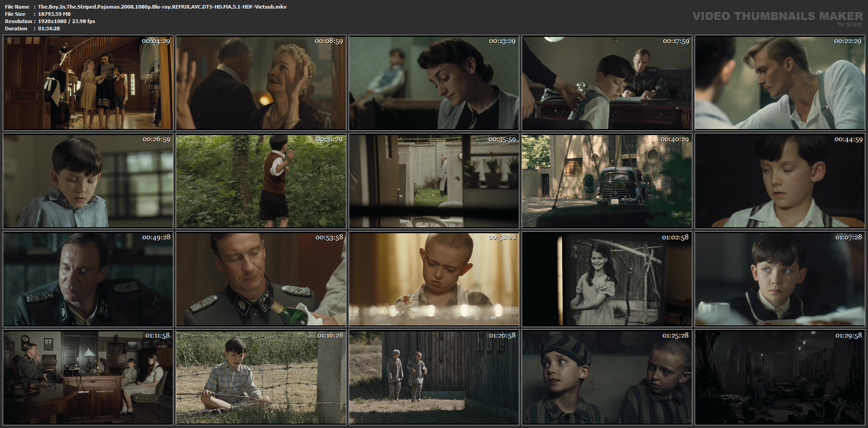Select the thumbnail stamped 00:08:59
868x428 pixels.
[x=261, y=83]
